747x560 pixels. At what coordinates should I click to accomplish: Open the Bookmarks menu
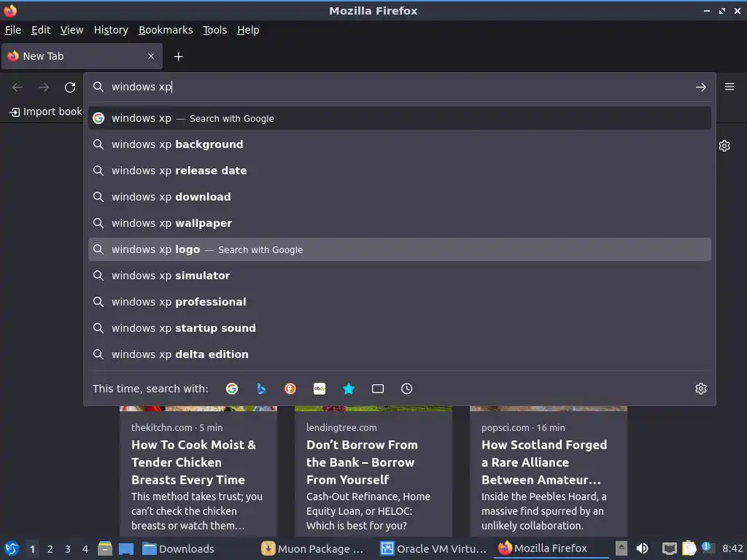click(166, 30)
